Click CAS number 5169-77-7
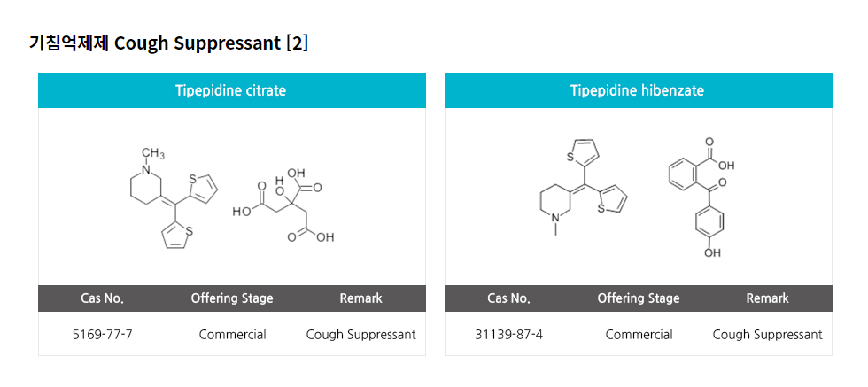The height and width of the screenshot is (387, 868). (x=103, y=335)
